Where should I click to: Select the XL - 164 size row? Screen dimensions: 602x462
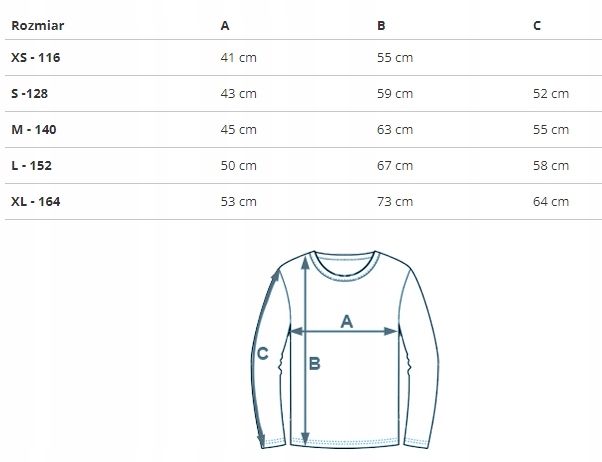coord(36,201)
